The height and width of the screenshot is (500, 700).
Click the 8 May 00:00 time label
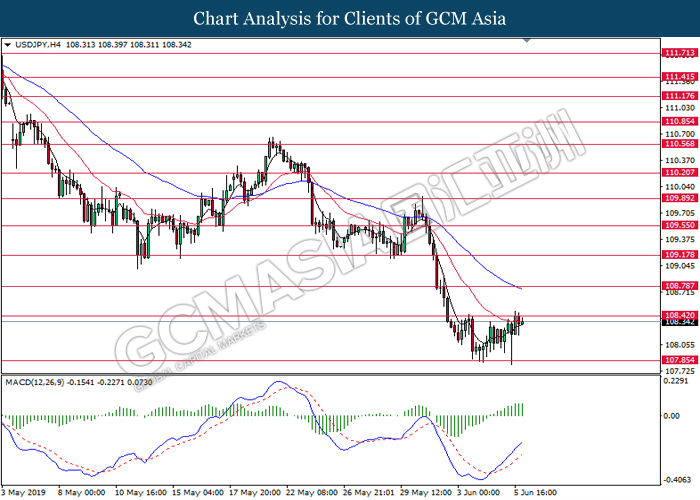click(81, 493)
